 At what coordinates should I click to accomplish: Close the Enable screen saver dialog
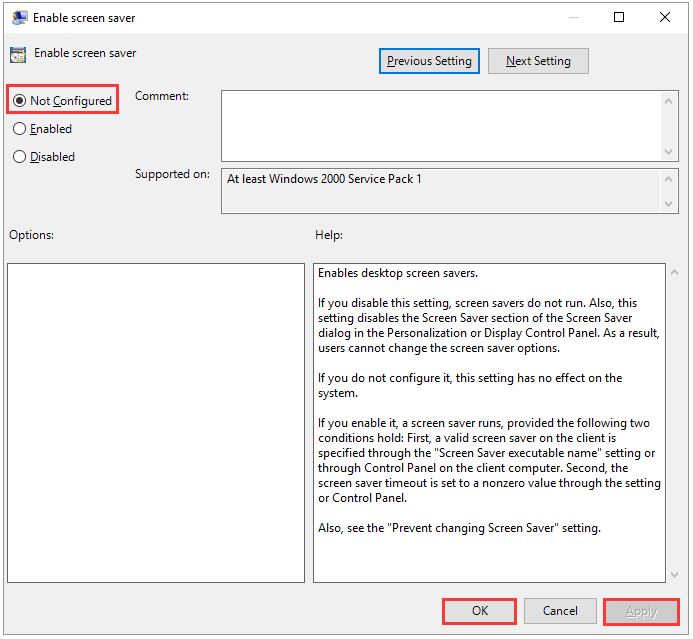(x=665, y=17)
